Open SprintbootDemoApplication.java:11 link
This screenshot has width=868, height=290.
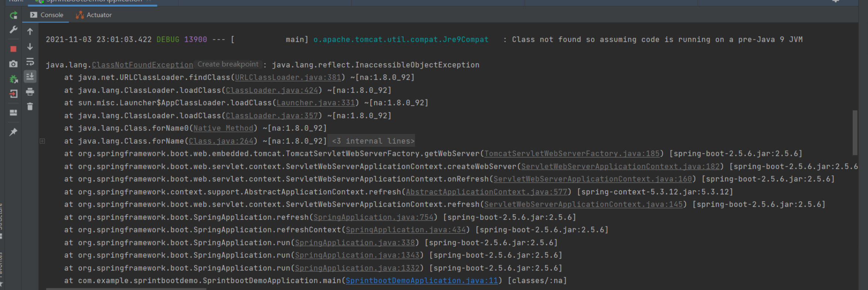click(422, 281)
